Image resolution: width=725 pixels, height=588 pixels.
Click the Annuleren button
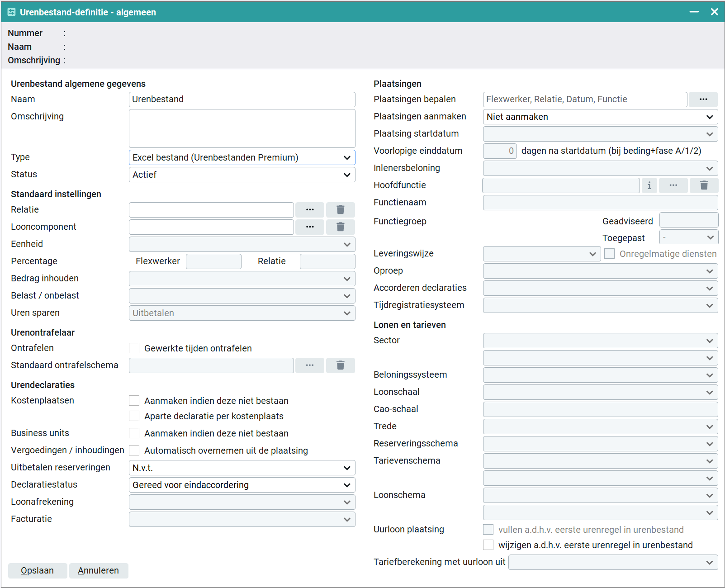click(99, 571)
